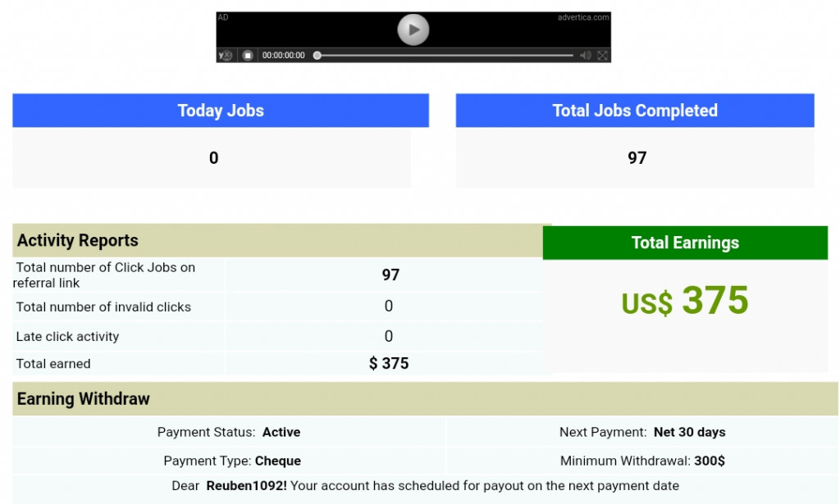Toggle the Payment Status Active indicator

pyautogui.click(x=283, y=432)
